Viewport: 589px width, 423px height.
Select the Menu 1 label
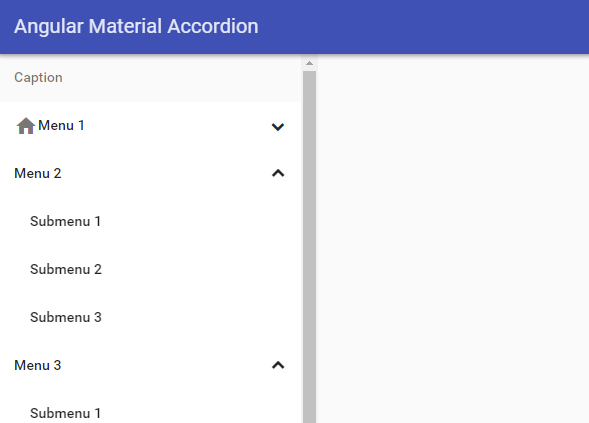[61, 125]
